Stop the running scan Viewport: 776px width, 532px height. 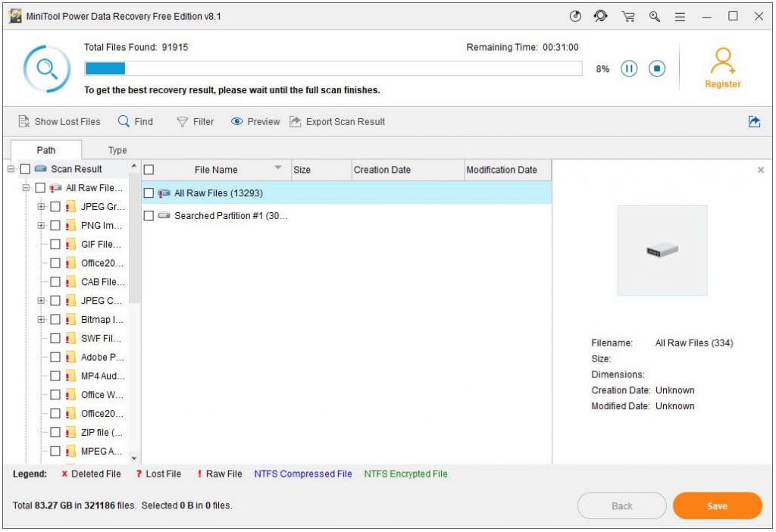click(x=657, y=68)
